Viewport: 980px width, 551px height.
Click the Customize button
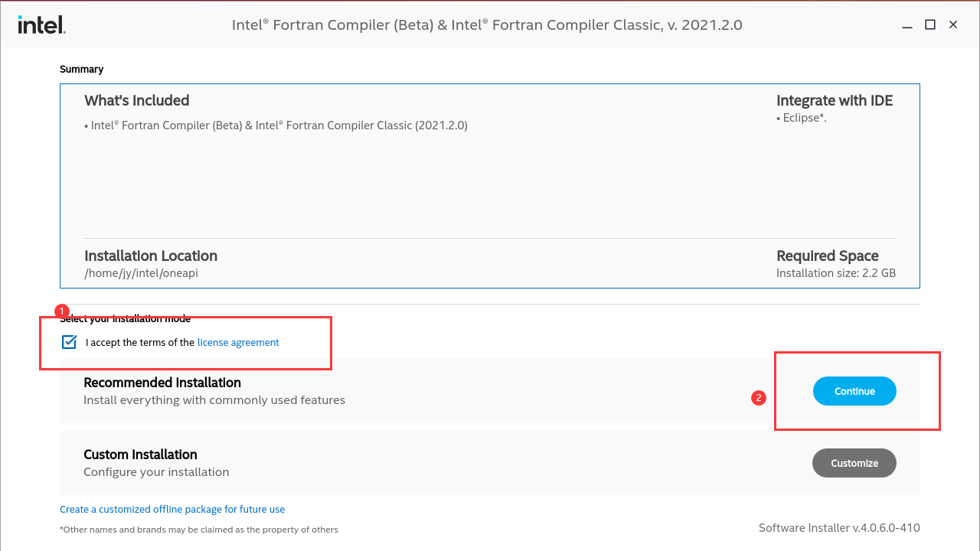coord(854,463)
